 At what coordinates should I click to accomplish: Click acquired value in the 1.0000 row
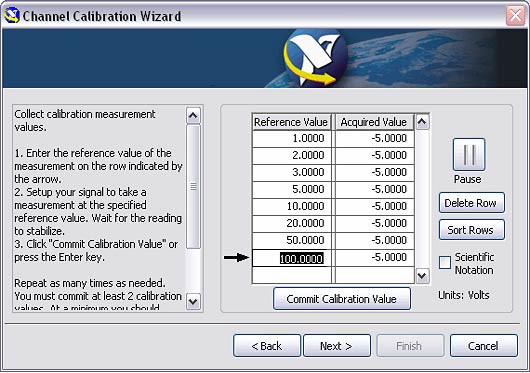click(375, 139)
